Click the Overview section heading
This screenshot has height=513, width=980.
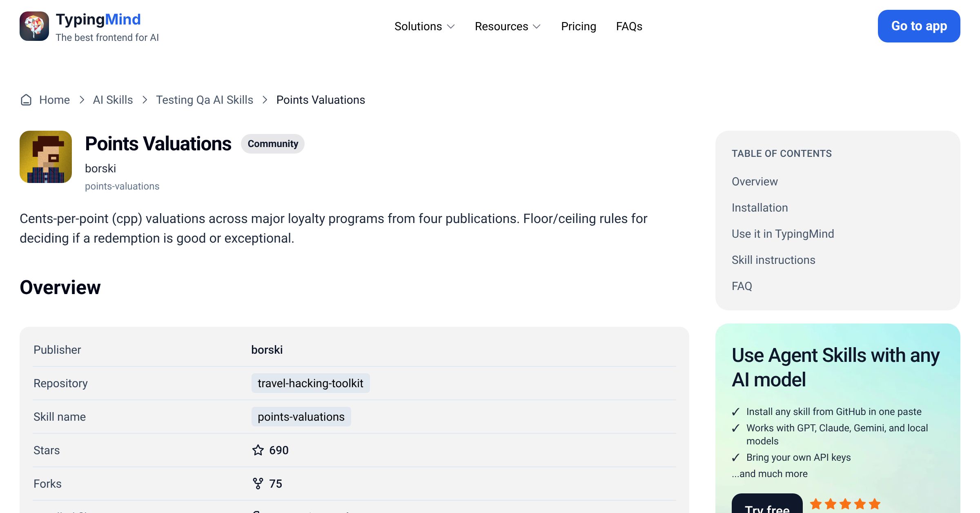coord(60,288)
